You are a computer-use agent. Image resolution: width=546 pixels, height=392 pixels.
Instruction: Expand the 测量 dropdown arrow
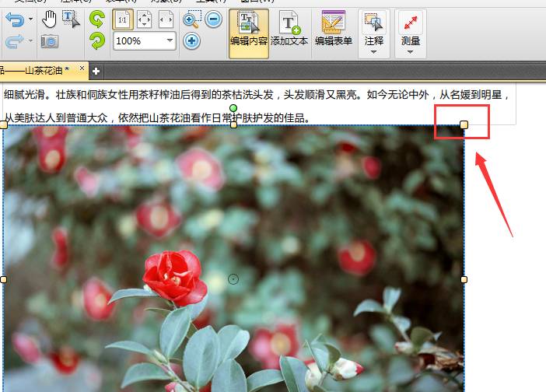tap(410, 53)
